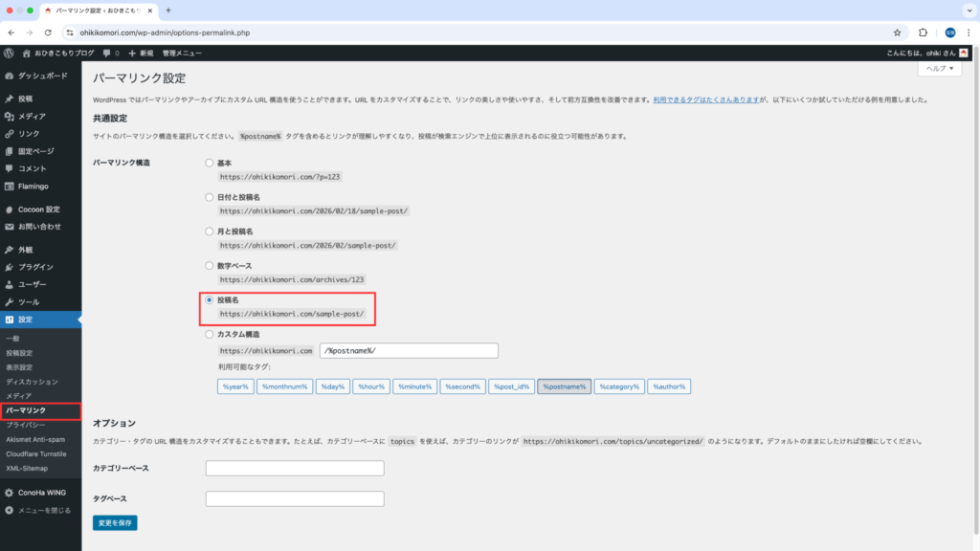The width and height of the screenshot is (980, 551).
Task: Select the 基本 permalink radio button
Action: tap(210, 164)
